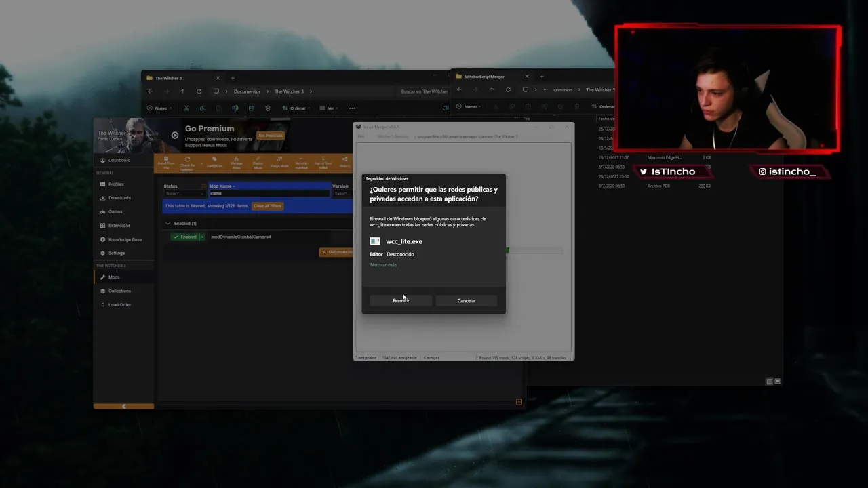Screen dimensions: 868x488
Task: Select the Archivo PDB file row
Action: pyautogui.click(x=654, y=186)
